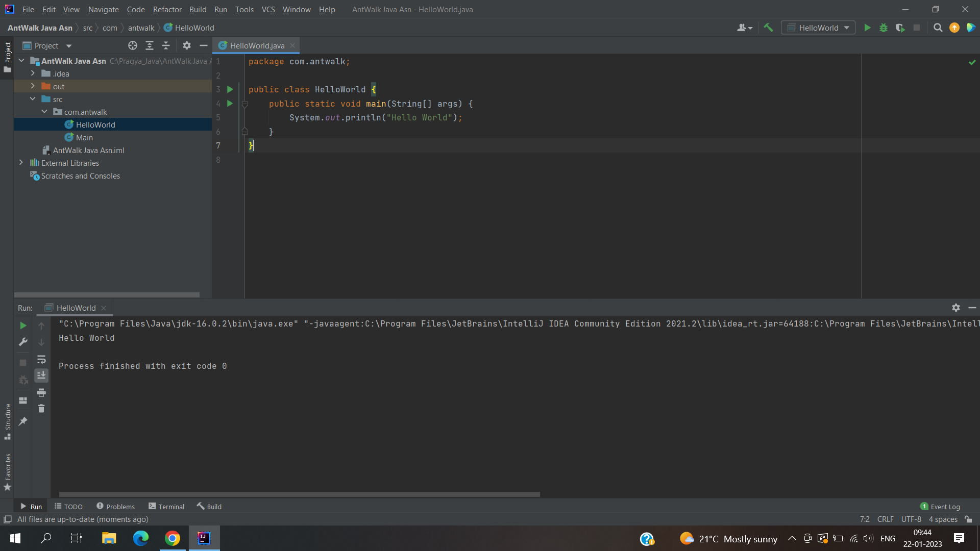The height and width of the screenshot is (551, 980).
Task: Open Search Everywhere with the magnifier icon
Action: [938, 28]
